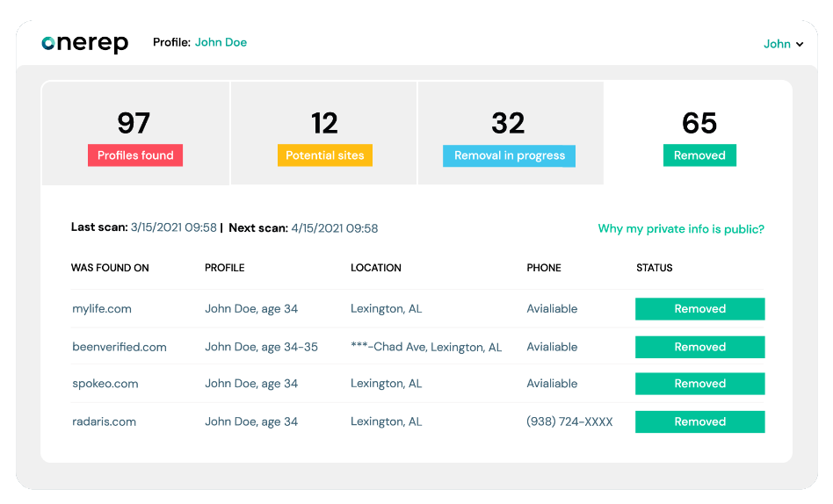Screen dimensions: 833x504
Task: Open the radaris.com link
Action: [x=104, y=421]
